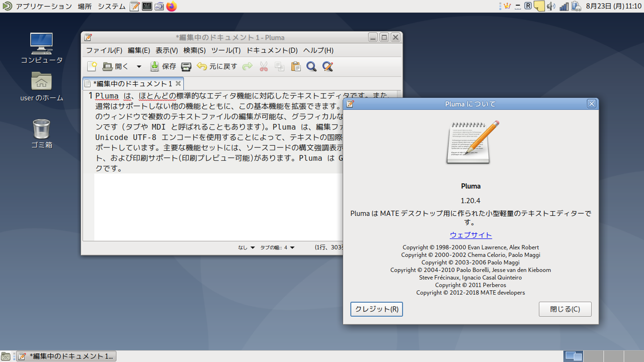This screenshot has width=644, height=362.
Task: Click the volume speaker icon
Action: [551, 7]
